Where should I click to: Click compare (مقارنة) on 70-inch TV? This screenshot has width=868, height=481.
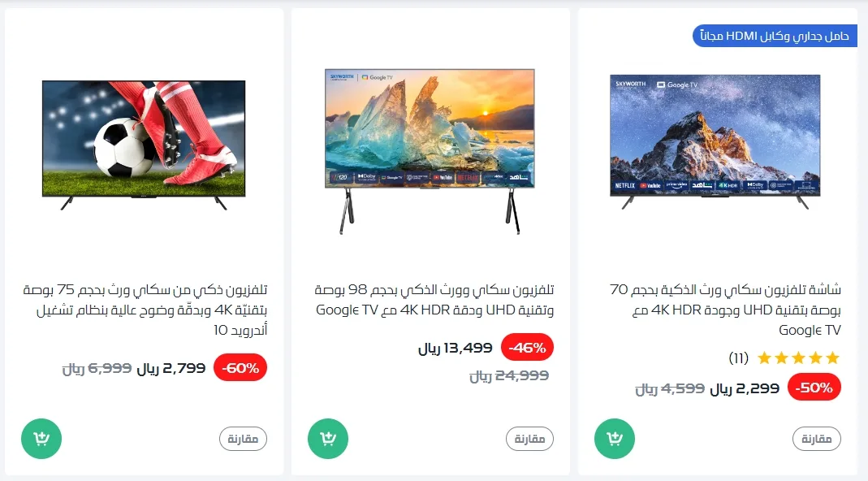tap(817, 439)
